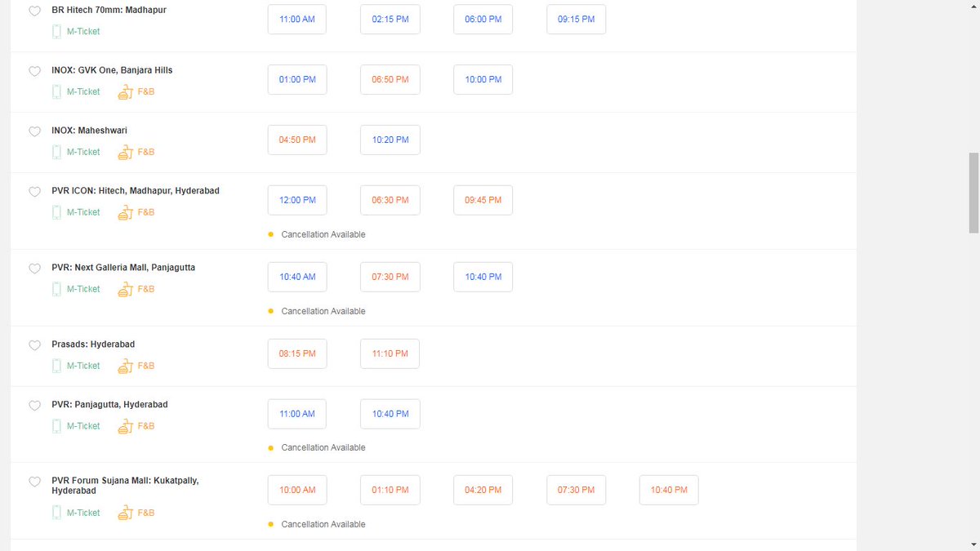The width and height of the screenshot is (980, 551).
Task: Select the M-Ticket icon for INOX: Maheshwari
Action: pyautogui.click(x=56, y=152)
